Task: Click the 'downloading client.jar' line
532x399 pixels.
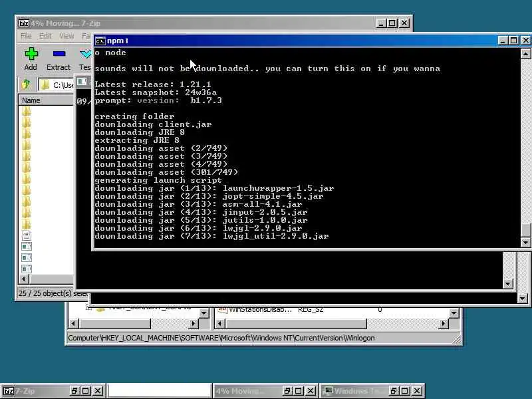Action: 153,124
